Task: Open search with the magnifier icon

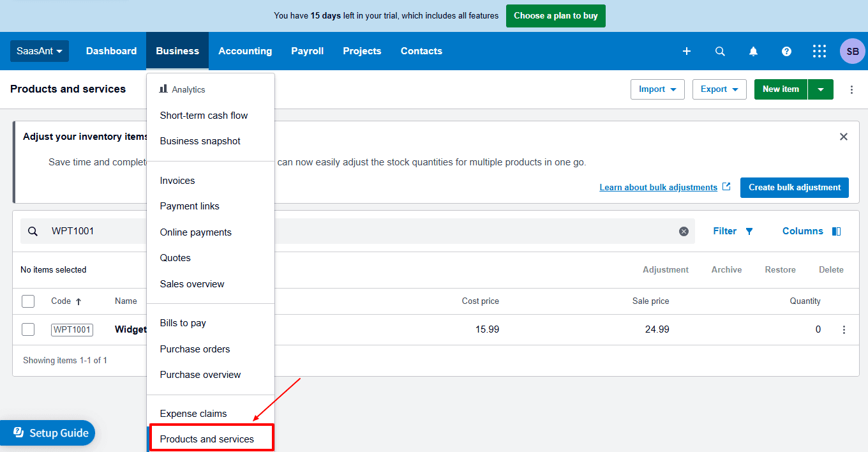Action: pyautogui.click(x=720, y=51)
